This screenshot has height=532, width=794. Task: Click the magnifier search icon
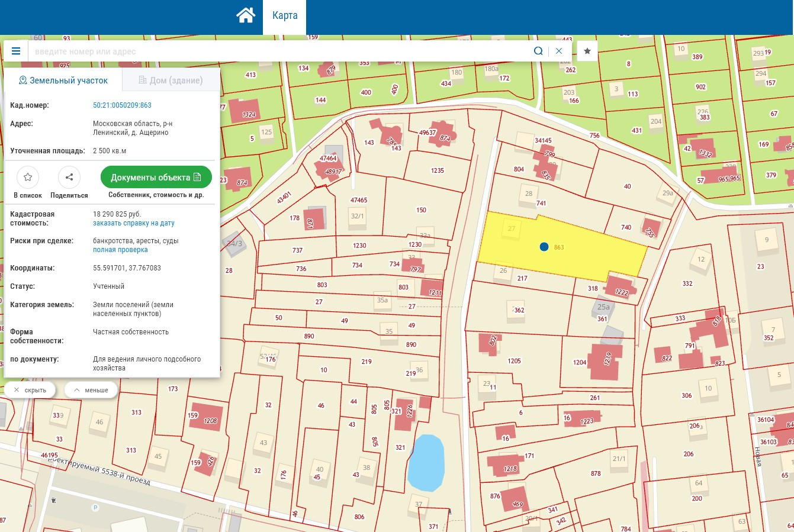(x=538, y=51)
